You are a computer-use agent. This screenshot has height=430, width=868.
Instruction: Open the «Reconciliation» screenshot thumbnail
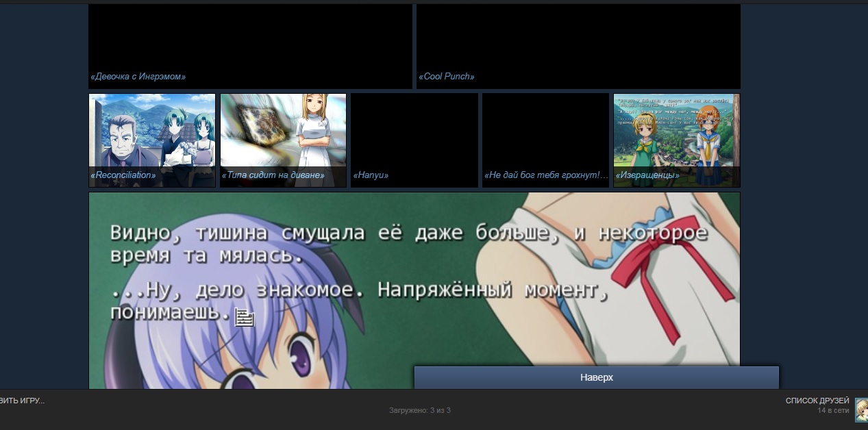click(x=152, y=140)
